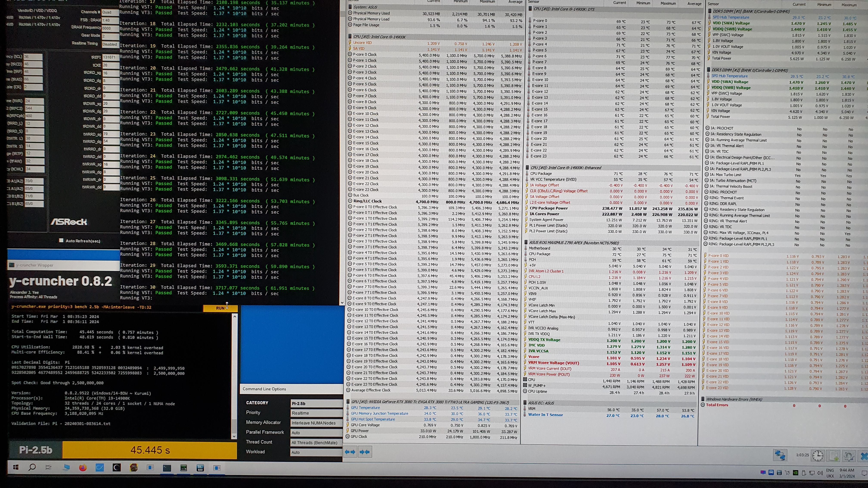This screenshot has height=488, width=868.
Task: Open the Thread Count dropdown
Action: 316,443
